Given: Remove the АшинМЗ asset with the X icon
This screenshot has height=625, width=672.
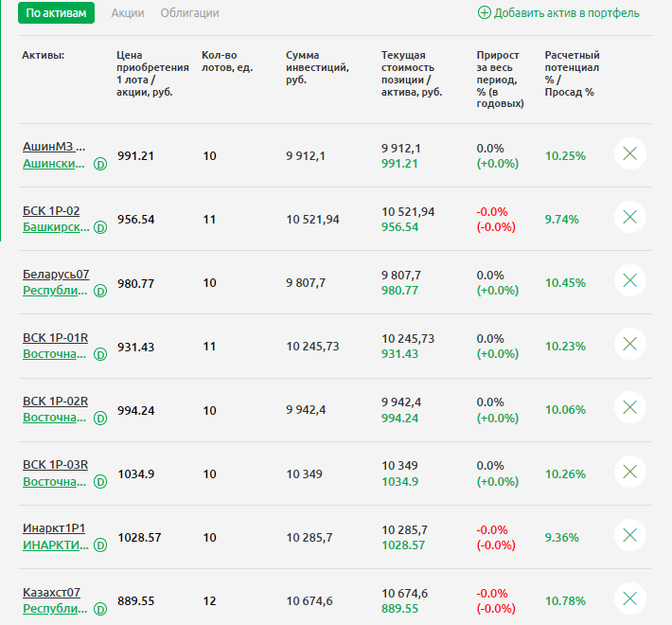Looking at the screenshot, I should [630, 154].
